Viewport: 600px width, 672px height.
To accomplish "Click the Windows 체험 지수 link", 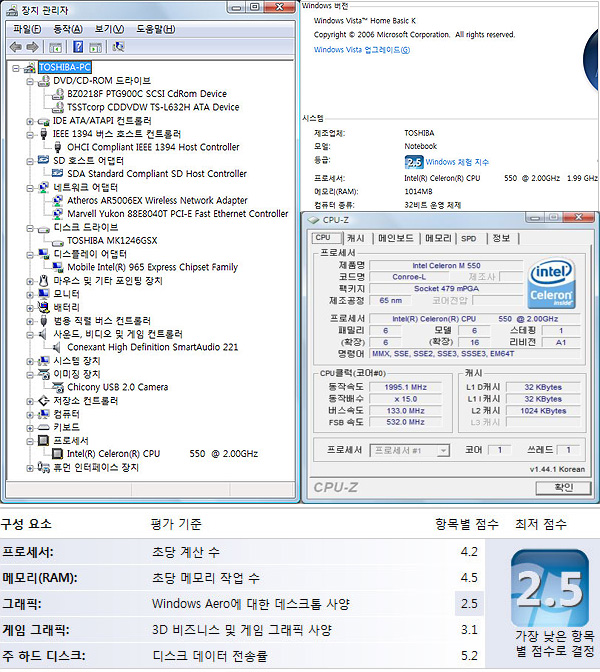I will pyautogui.click(x=457, y=162).
